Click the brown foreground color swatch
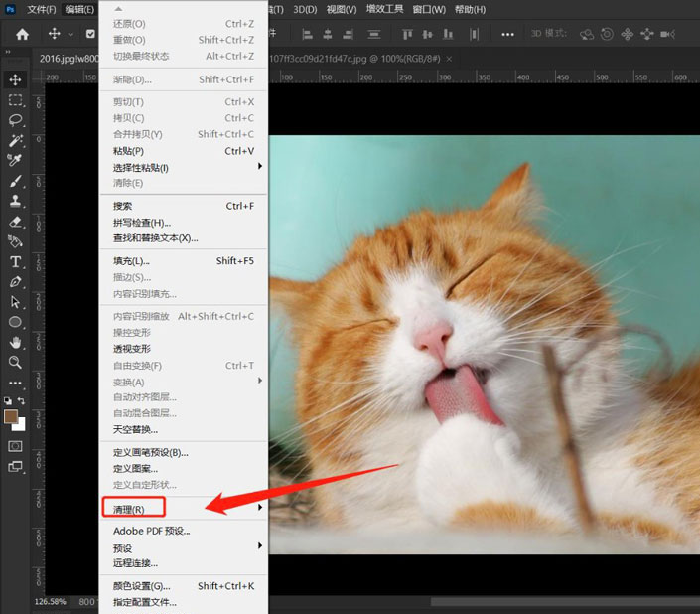Image resolution: width=700 pixels, height=614 pixels. (x=12, y=417)
